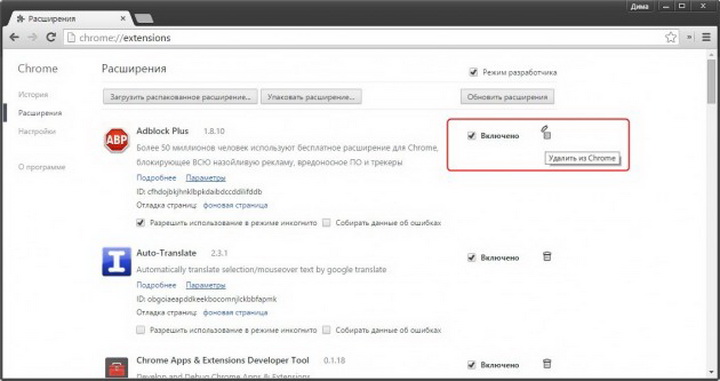This screenshot has width=720, height=381.
Task: Open Настройки in sidebar
Action: point(37,131)
